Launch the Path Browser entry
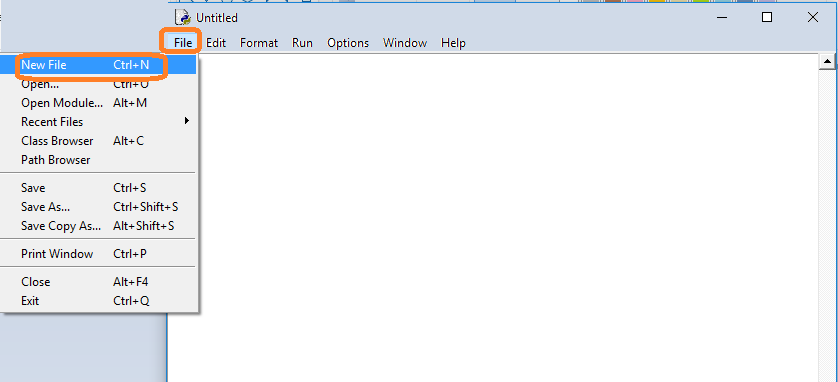838x382 pixels. pos(98,160)
